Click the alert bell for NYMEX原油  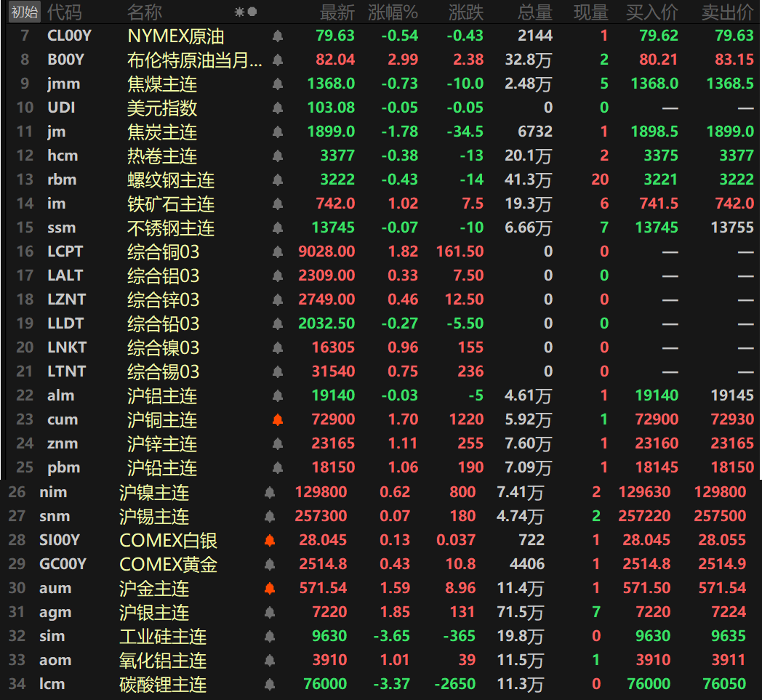point(278,36)
